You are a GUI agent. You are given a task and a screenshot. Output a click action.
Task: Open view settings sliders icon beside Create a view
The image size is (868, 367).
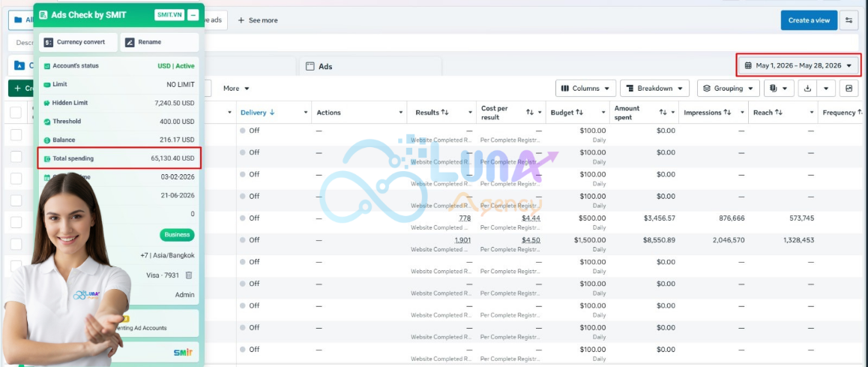pyautogui.click(x=849, y=20)
